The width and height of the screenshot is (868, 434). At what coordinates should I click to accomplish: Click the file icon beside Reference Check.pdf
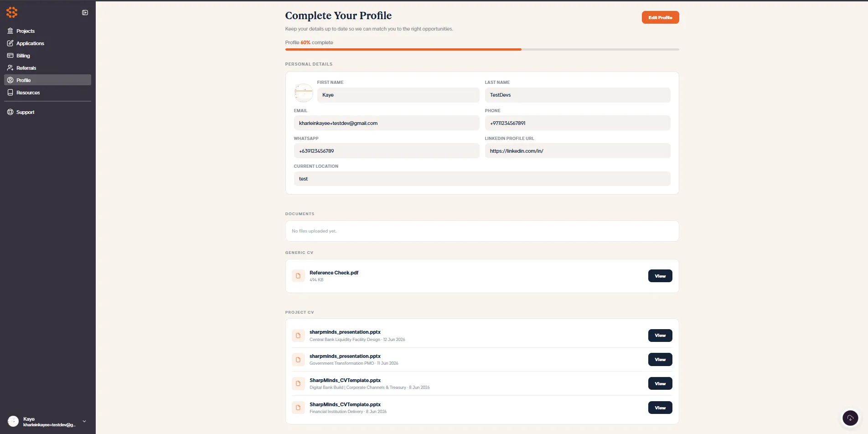[298, 276]
